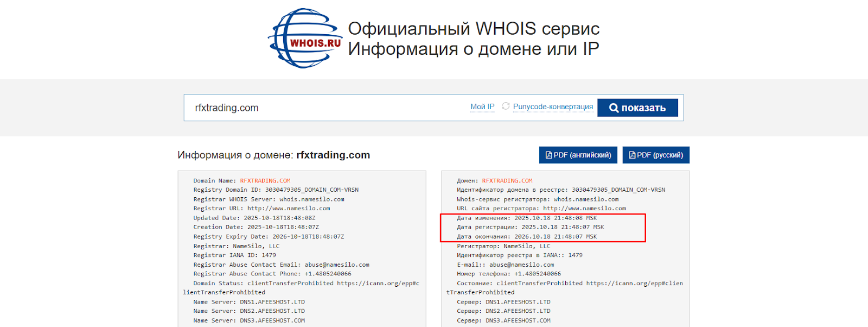Select the Whois-сервис регистратора line
The width and height of the screenshot is (868, 327).
[x=538, y=199]
